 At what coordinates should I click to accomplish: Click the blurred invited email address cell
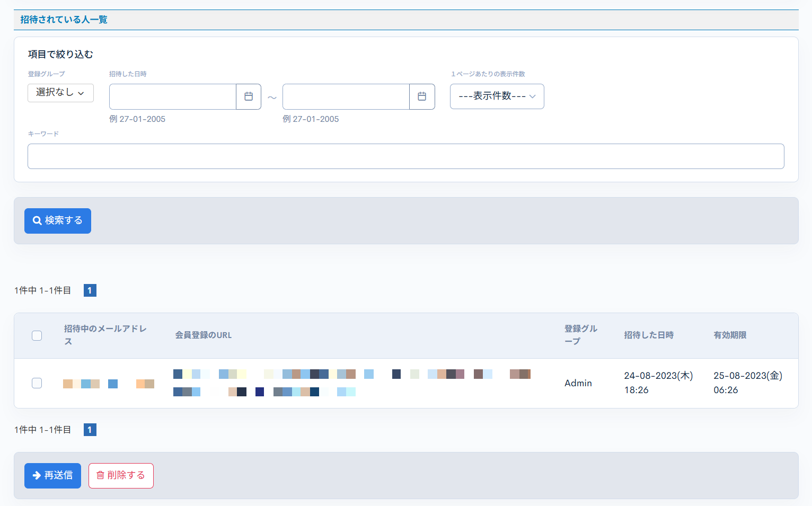(x=109, y=384)
